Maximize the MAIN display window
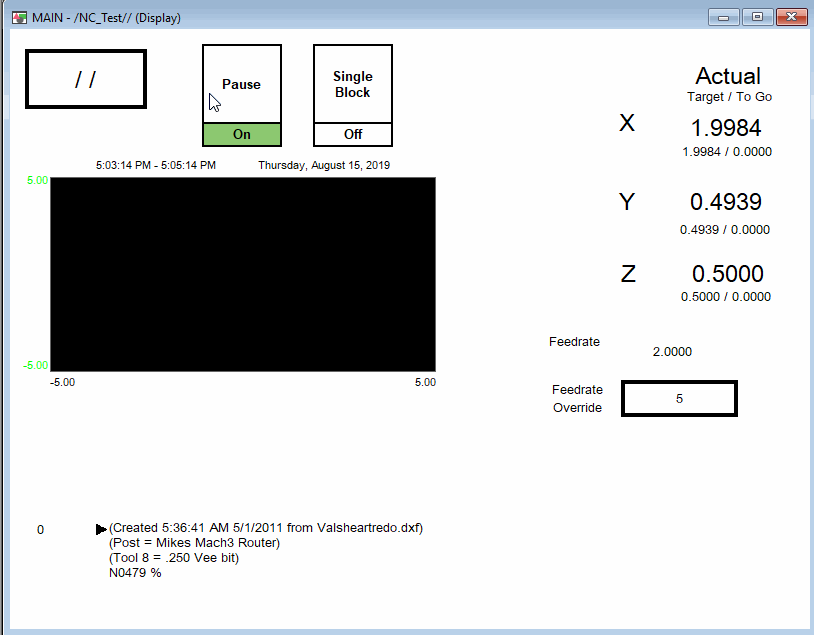Image resolution: width=814 pixels, height=635 pixels. pos(757,17)
